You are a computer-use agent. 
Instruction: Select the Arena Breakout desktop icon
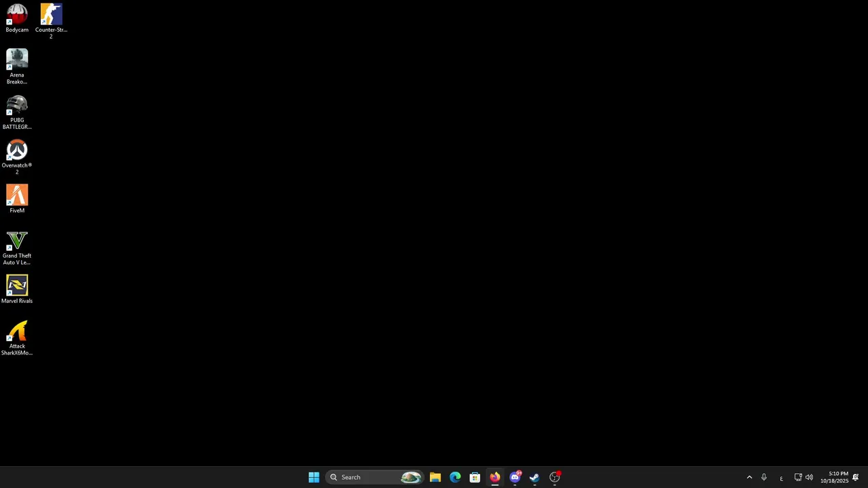click(x=17, y=66)
